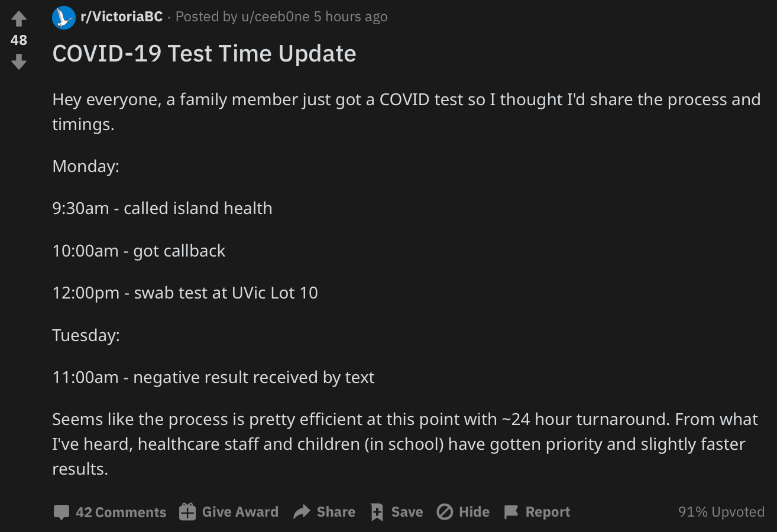
Task: Visit the u/ceeb0ne user profile
Action: (275, 17)
